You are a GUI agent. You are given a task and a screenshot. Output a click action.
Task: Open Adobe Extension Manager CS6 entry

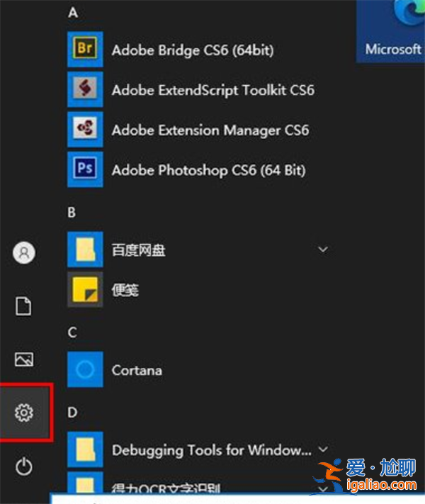click(210, 130)
